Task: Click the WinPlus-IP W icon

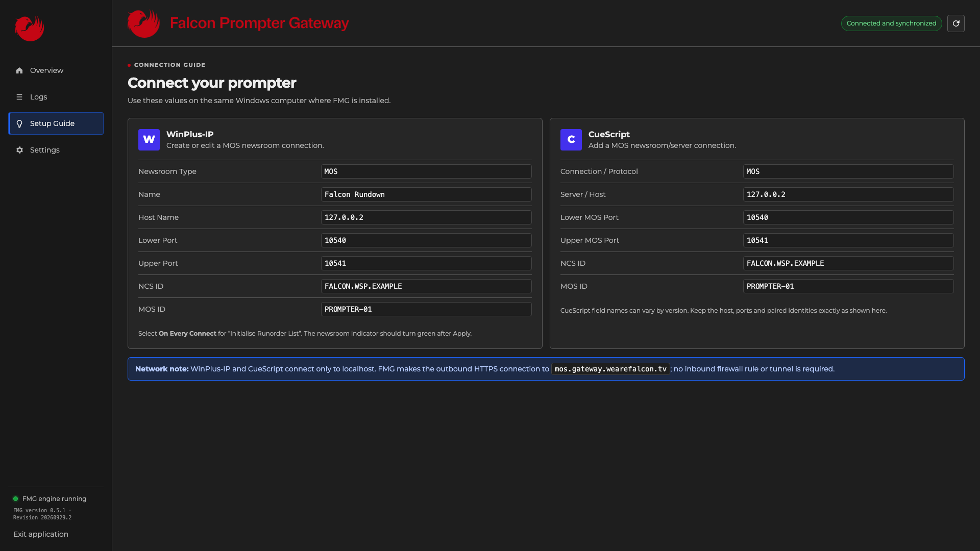Action: [149, 140]
